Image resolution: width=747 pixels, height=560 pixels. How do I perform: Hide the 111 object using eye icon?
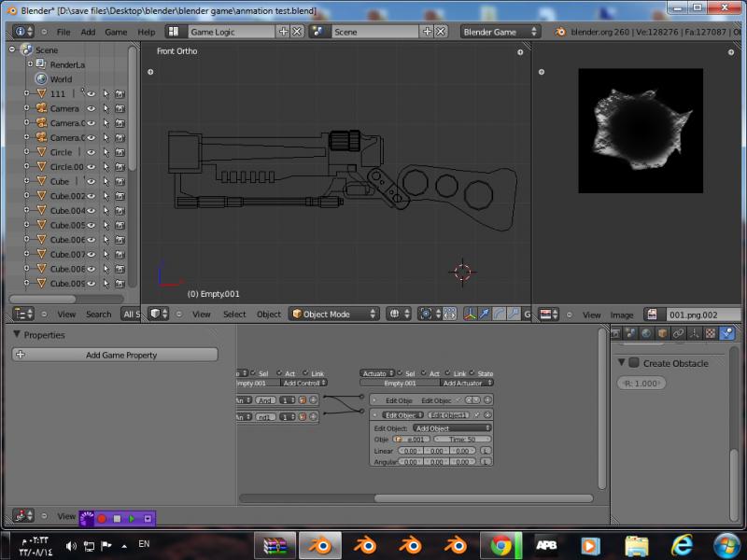pyautogui.click(x=92, y=94)
